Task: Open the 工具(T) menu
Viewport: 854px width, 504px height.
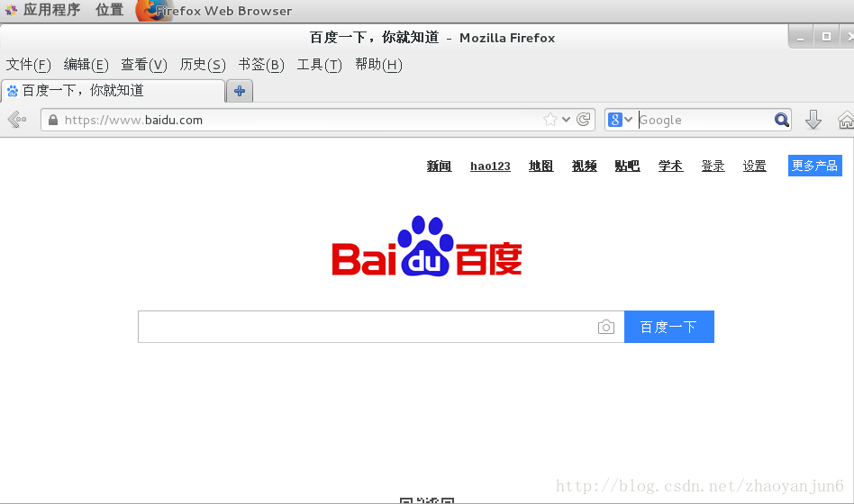Action: [x=319, y=65]
